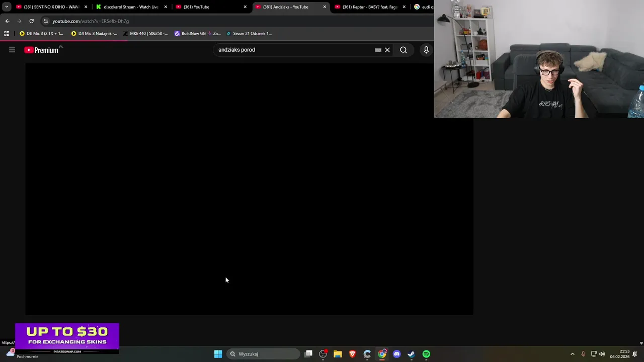Close the 'discokarol Stream' tab

(x=166, y=7)
